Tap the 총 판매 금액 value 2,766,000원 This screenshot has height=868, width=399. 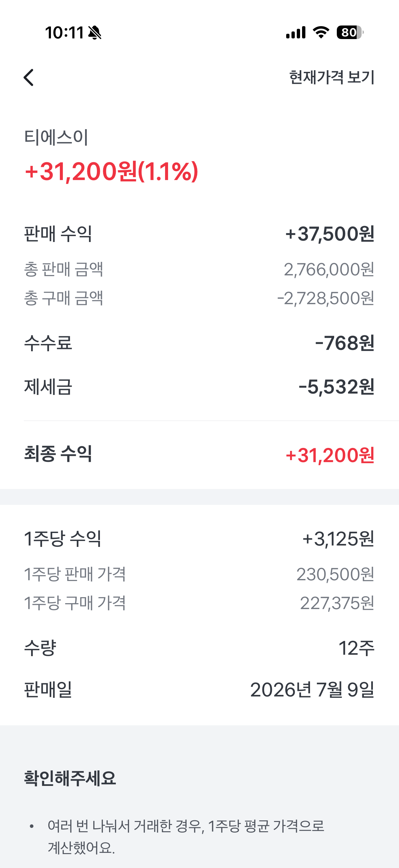click(329, 269)
